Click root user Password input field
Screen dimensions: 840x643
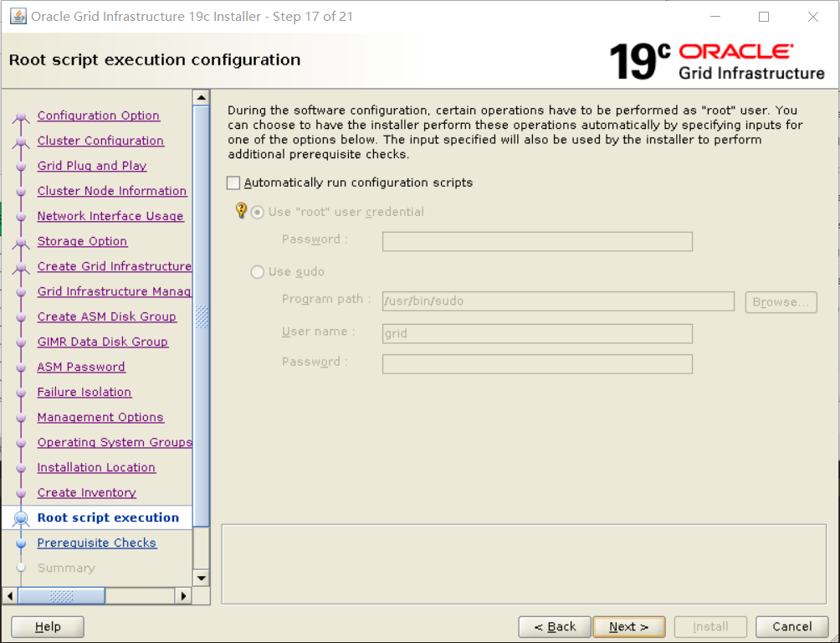(x=537, y=241)
